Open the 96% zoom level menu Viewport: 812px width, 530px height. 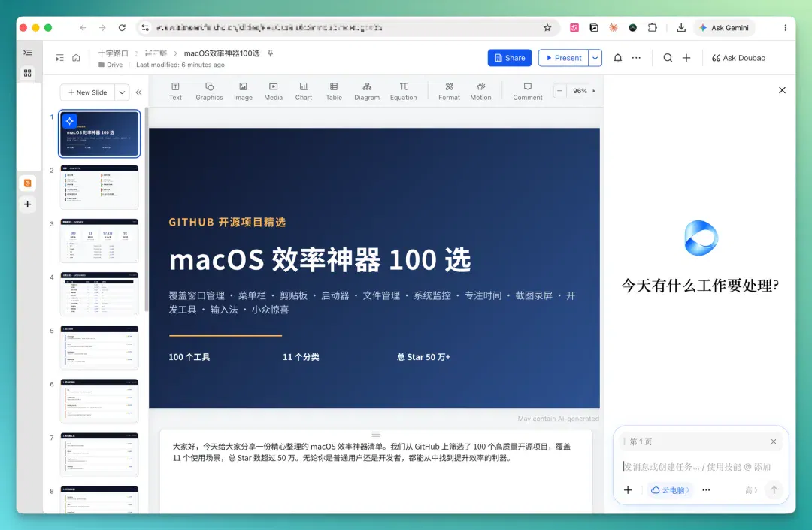(x=583, y=91)
